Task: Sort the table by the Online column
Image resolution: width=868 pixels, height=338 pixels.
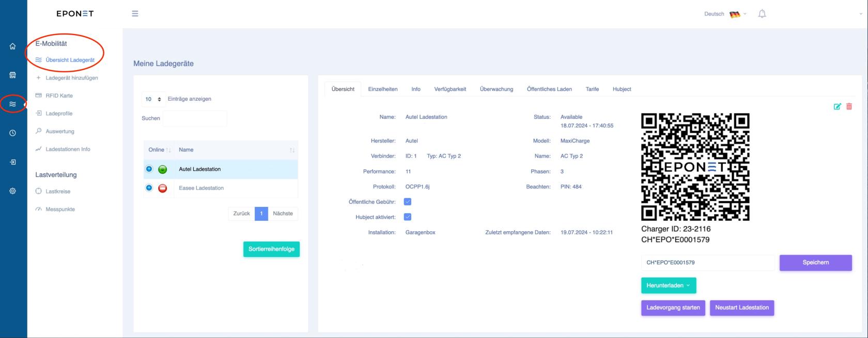Action: (x=159, y=150)
